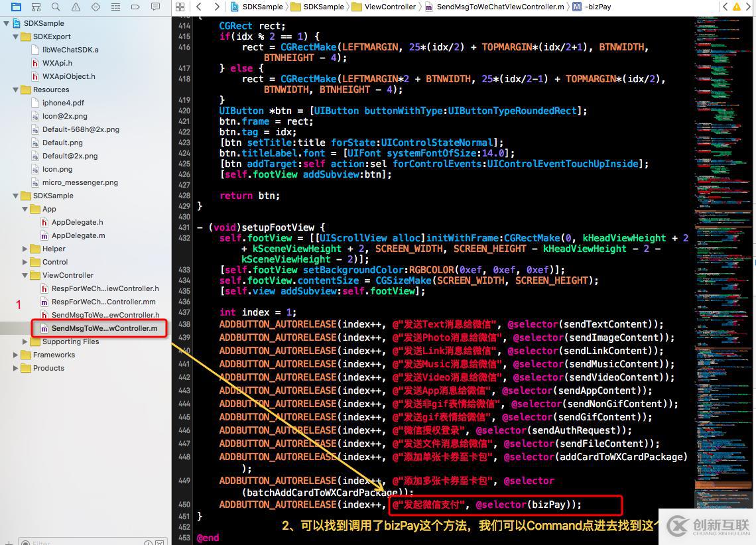756x545 pixels.
Task: Collapse the SDKExport folder
Action: click(x=15, y=36)
